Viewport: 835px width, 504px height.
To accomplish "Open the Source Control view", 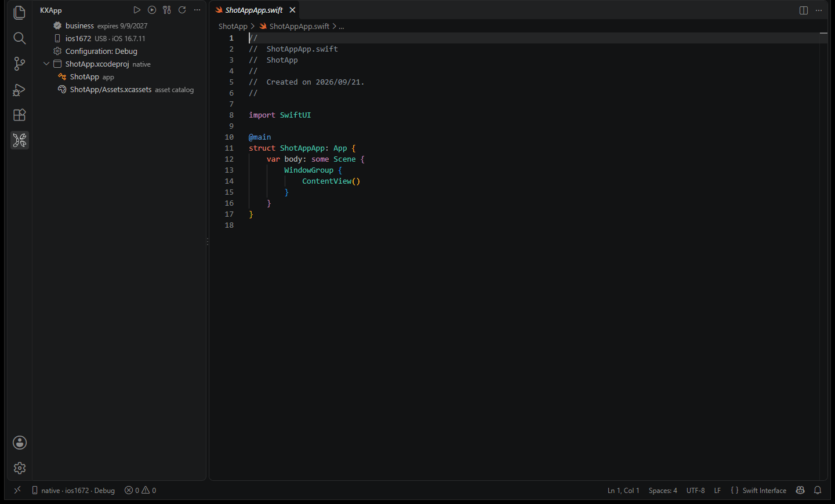I will (x=20, y=64).
